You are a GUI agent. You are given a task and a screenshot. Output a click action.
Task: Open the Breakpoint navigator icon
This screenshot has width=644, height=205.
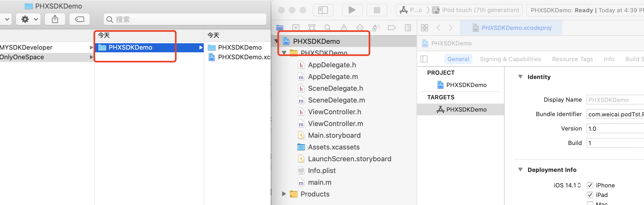tap(392, 27)
